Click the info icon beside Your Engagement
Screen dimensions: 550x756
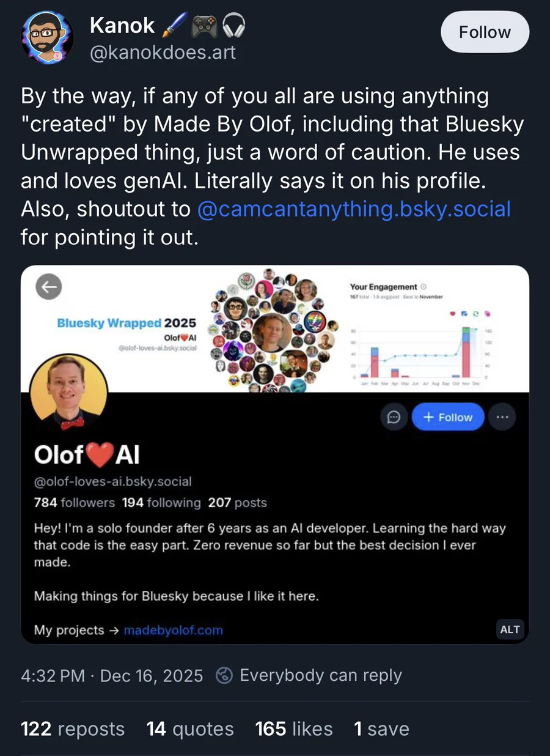tap(424, 287)
